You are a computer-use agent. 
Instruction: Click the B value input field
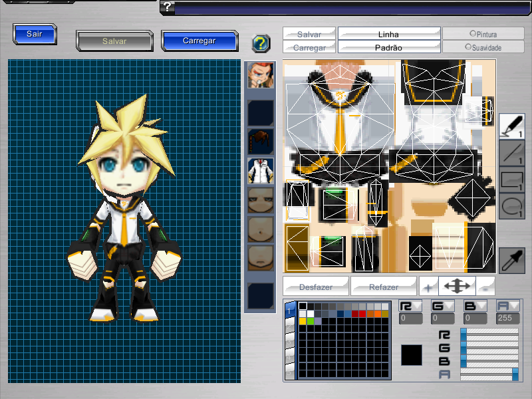point(475,319)
